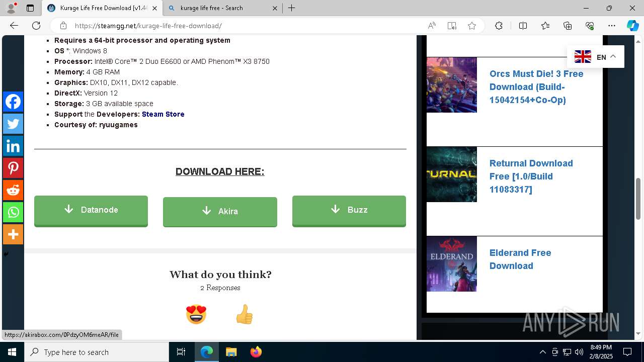The width and height of the screenshot is (644, 362).
Task: Open Read aloud in address bar
Action: (432, 26)
